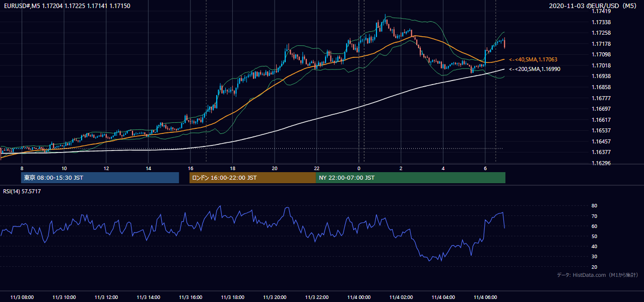Click price level 1.16938 on axis
The height and width of the screenshot is (302, 644).
coord(601,76)
